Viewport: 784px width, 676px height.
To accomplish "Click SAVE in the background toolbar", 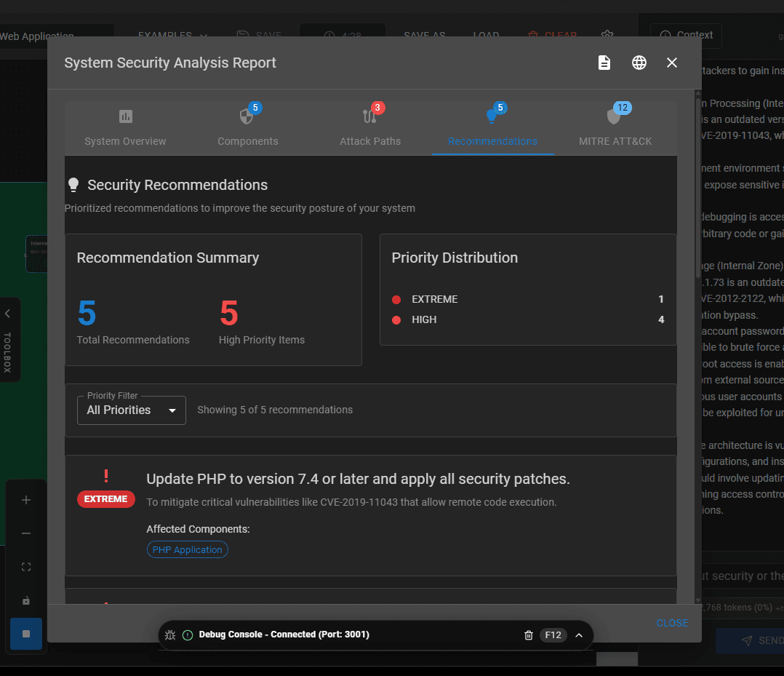I will click(x=259, y=35).
